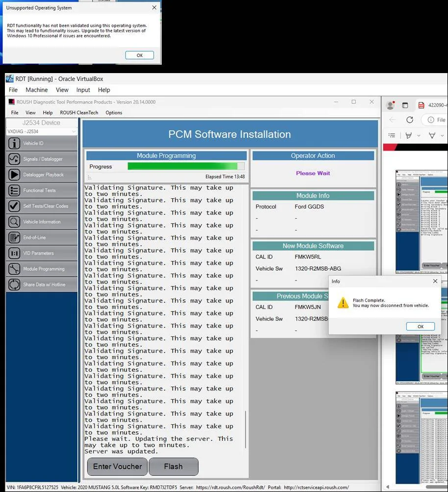448x492 pixels.
Task: Open VirtualBox Input menu
Action: 83,90
